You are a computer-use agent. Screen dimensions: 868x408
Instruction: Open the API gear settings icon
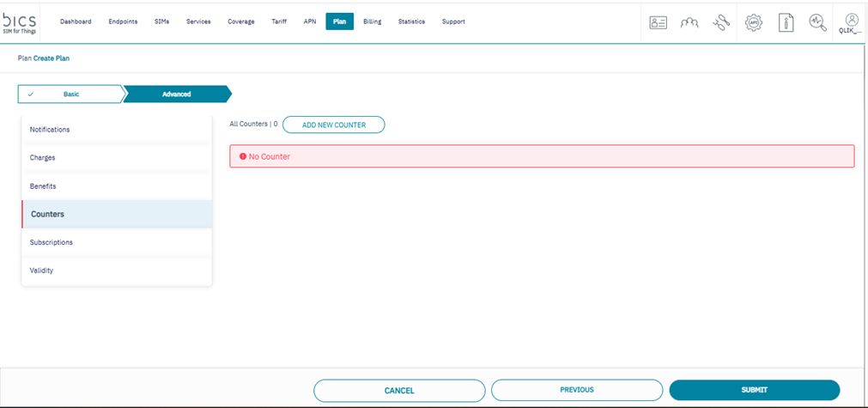[x=754, y=23]
